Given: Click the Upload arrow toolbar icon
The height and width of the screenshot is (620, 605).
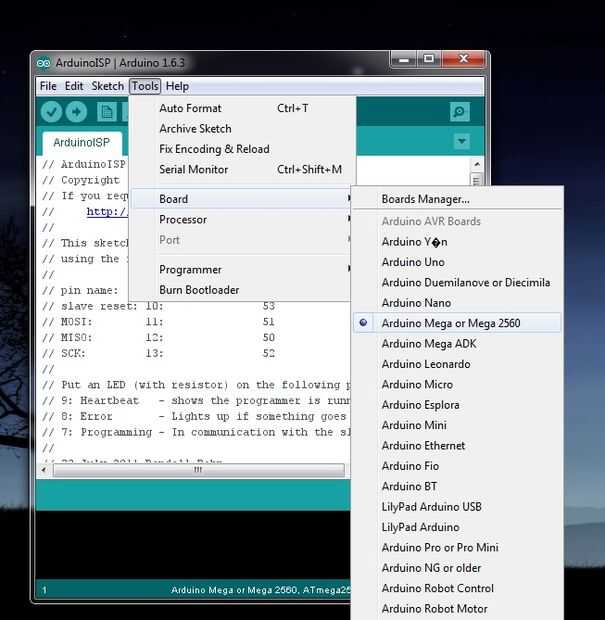Looking at the screenshot, I should click(x=76, y=112).
